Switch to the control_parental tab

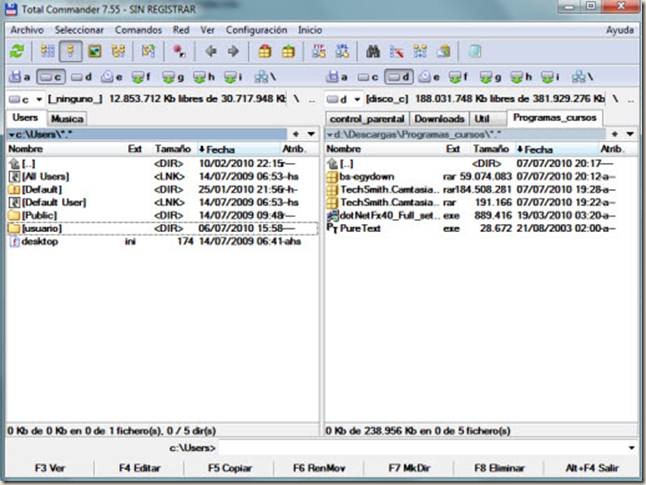[367, 119]
